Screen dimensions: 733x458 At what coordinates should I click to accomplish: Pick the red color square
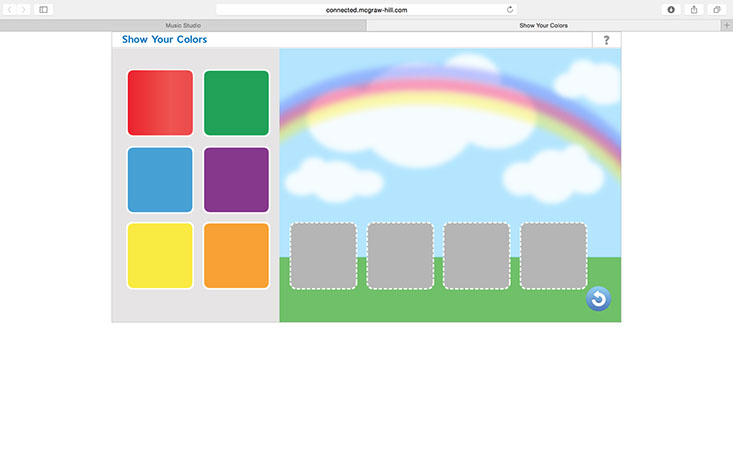click(x=160, y=103)
